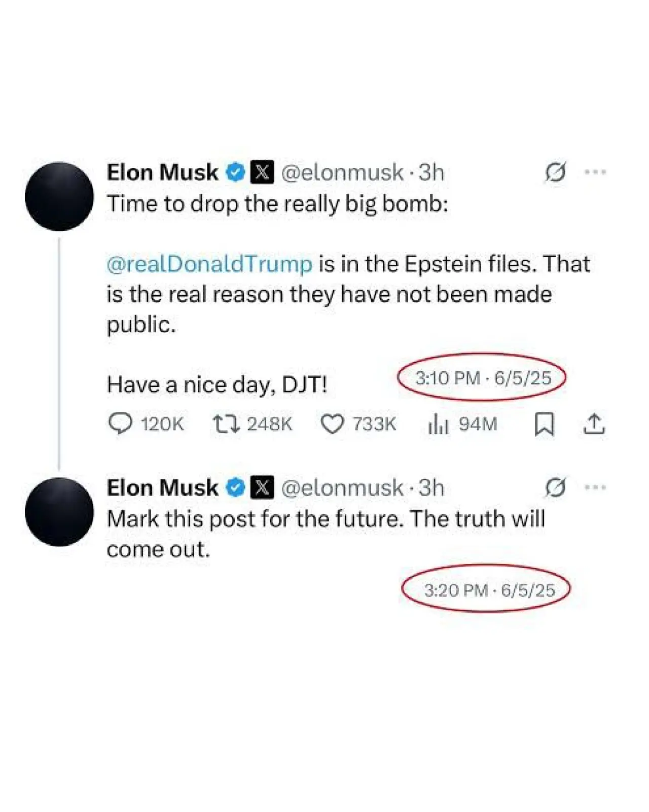649x812 pixels.
Task: Click @realDonaldTrump mention link
Action: coord(209,264)
